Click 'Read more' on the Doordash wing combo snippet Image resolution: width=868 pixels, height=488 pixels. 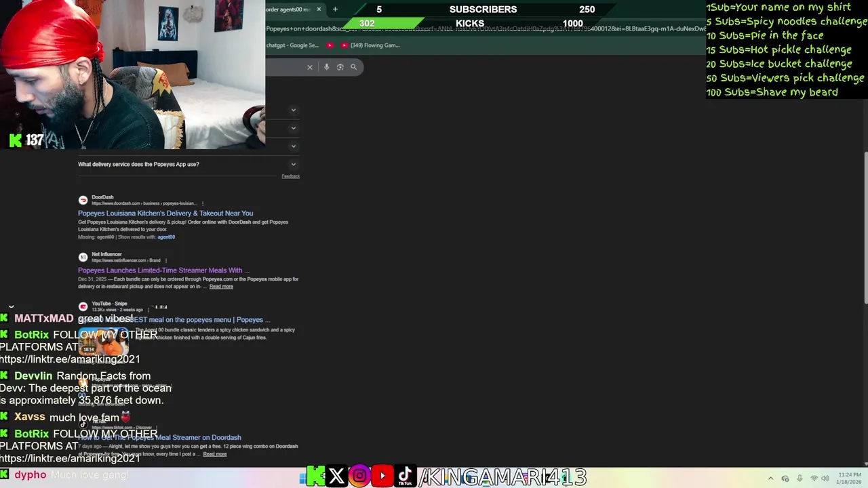pyautogui.click(x=214, y=454)
